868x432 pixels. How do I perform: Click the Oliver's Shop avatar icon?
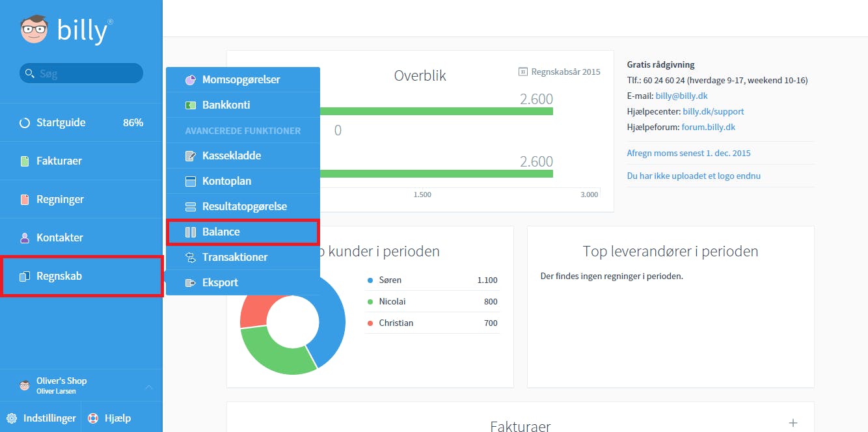coord(25,386)
